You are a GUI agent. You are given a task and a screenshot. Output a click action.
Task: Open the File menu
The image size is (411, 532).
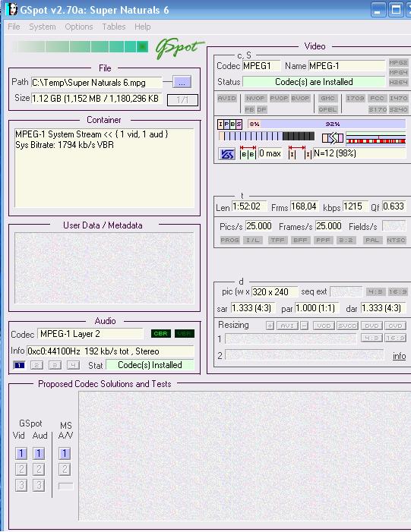pos(14,27)
